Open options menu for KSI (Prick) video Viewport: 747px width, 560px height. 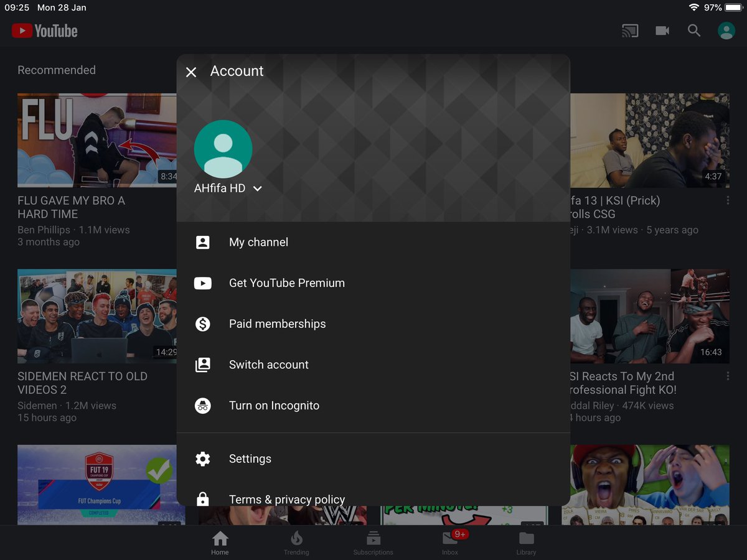pos(728,201)
